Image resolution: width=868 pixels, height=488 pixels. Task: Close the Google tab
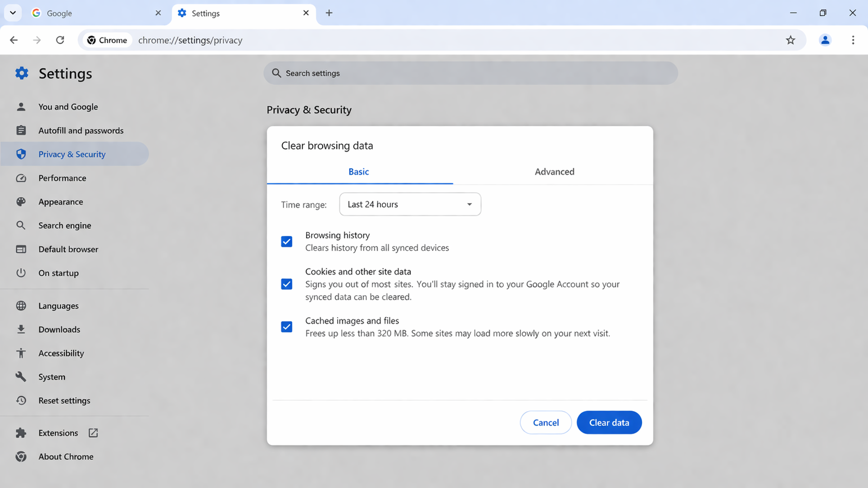click(x=158, y=13)
